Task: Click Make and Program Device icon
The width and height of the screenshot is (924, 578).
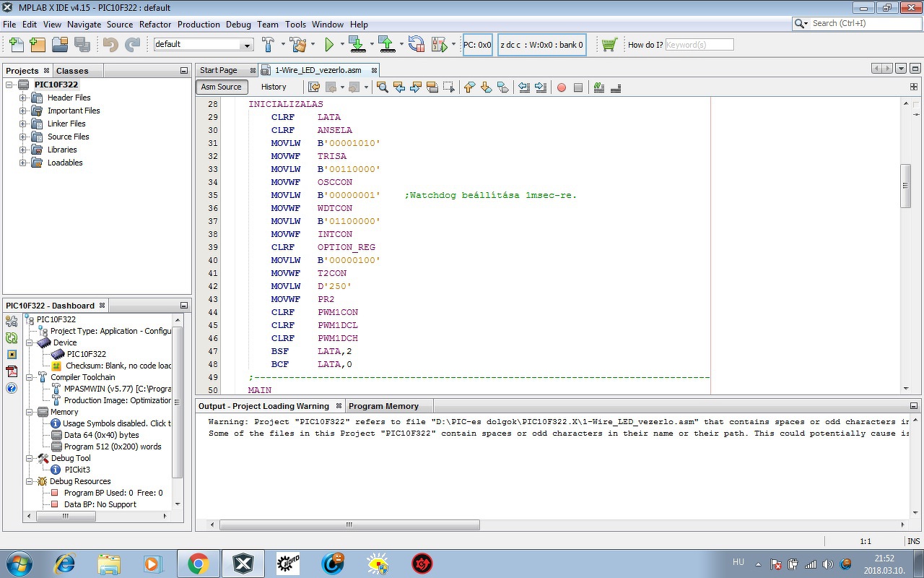Action: pyautogui.click(x=356, y=45)
